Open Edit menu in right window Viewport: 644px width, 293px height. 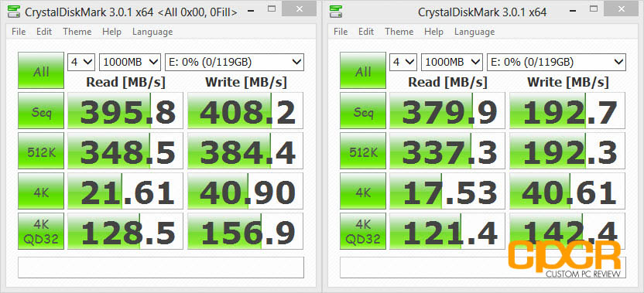pos(366,32)
